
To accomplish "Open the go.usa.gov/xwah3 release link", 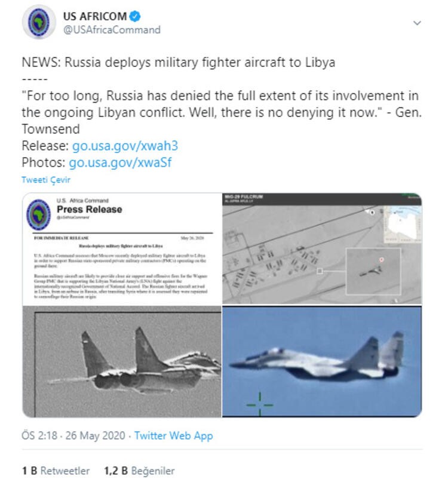I will click(125, 146).
